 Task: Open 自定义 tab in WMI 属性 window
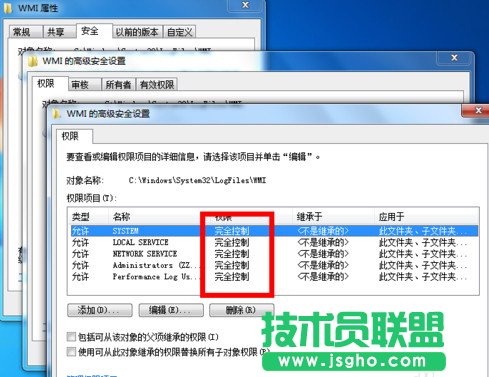pos(180,32)
